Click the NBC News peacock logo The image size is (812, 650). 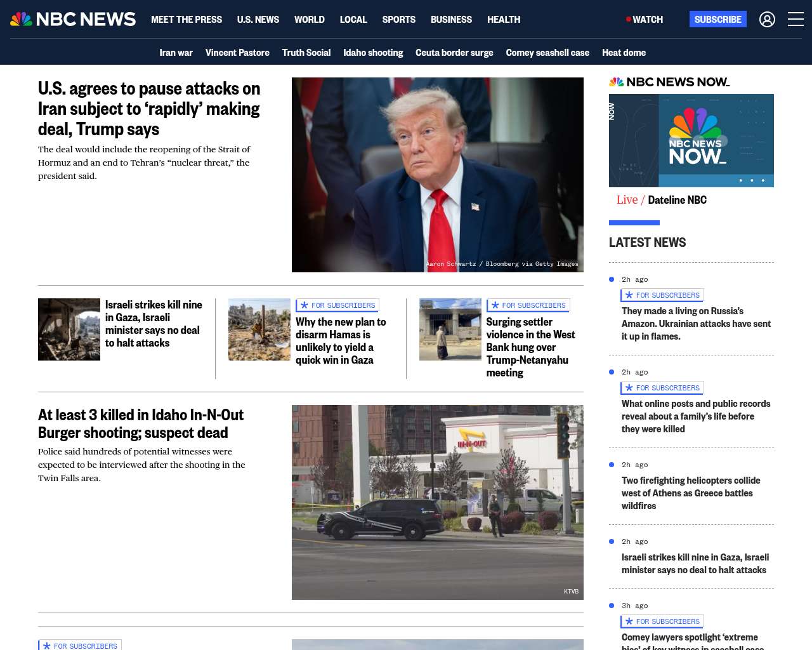coord(73,19)
